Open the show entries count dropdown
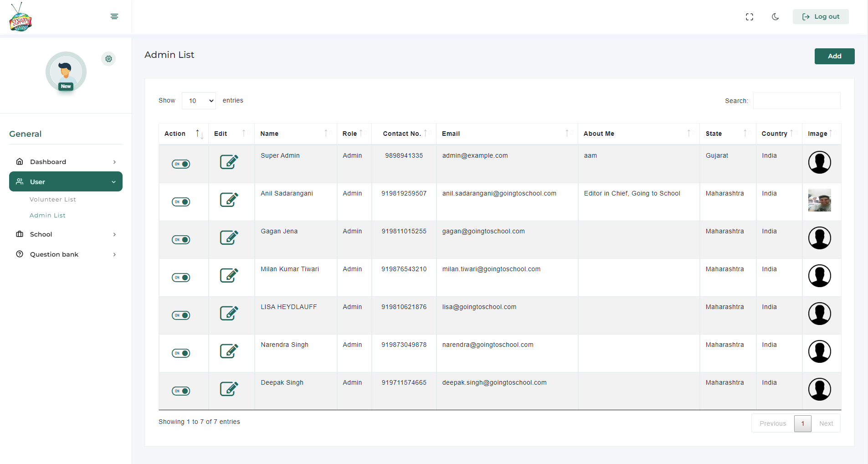 coord(199,101)
